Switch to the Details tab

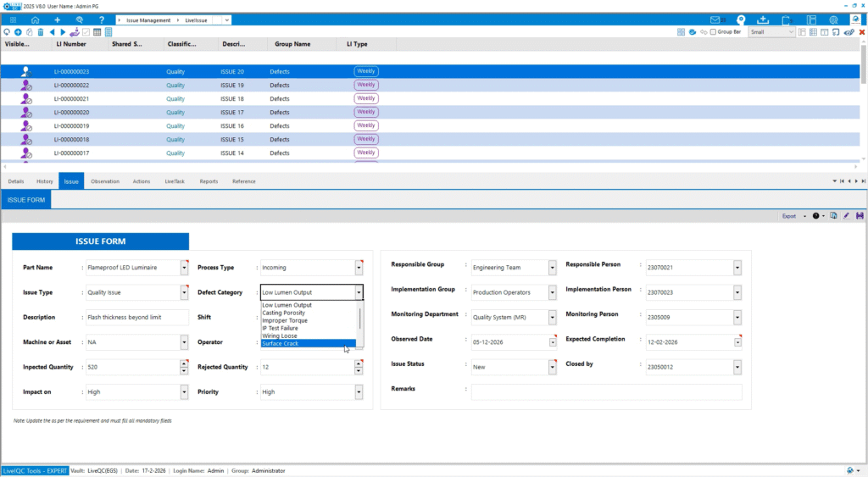[x=16, y=181]
